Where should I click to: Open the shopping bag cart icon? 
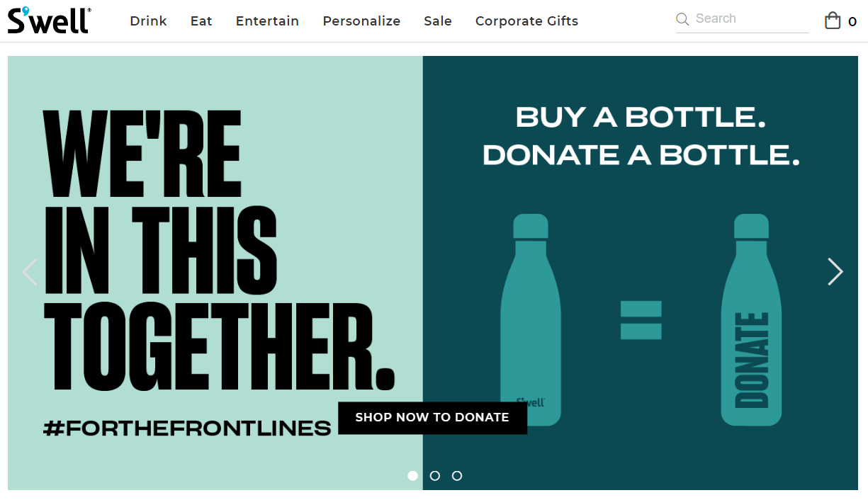coord(833,21)
